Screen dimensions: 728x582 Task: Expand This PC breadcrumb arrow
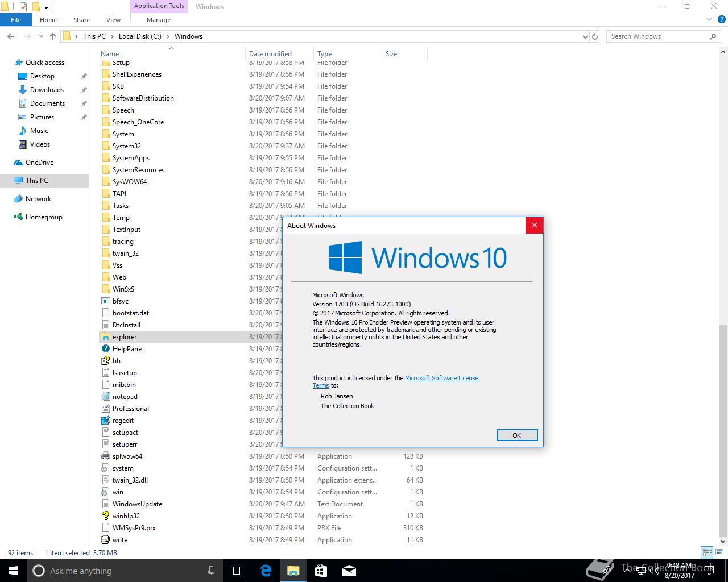112,36
